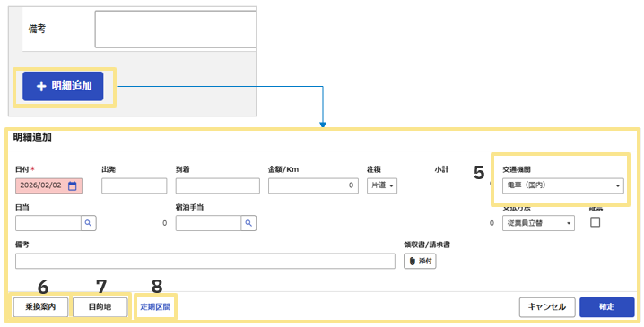Open the 定期区間 link
The height and width of the screenshot is (327, 644).
[x=155, y=307]
